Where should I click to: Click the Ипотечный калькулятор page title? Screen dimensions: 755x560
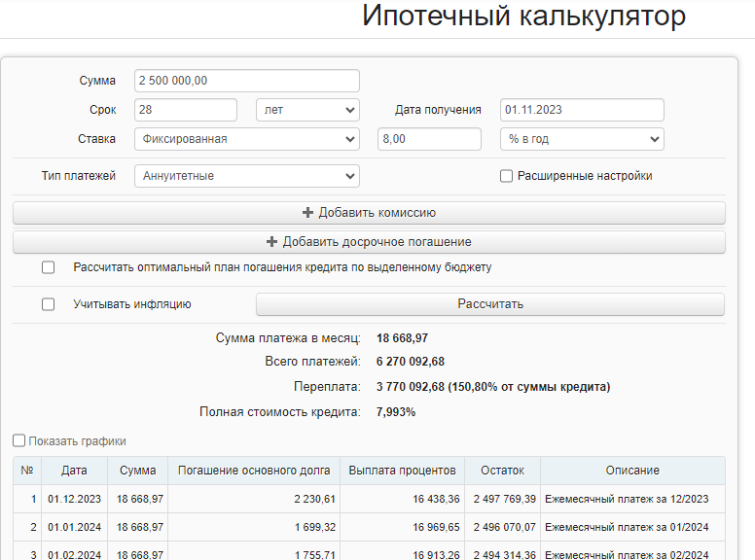(523, 16)
